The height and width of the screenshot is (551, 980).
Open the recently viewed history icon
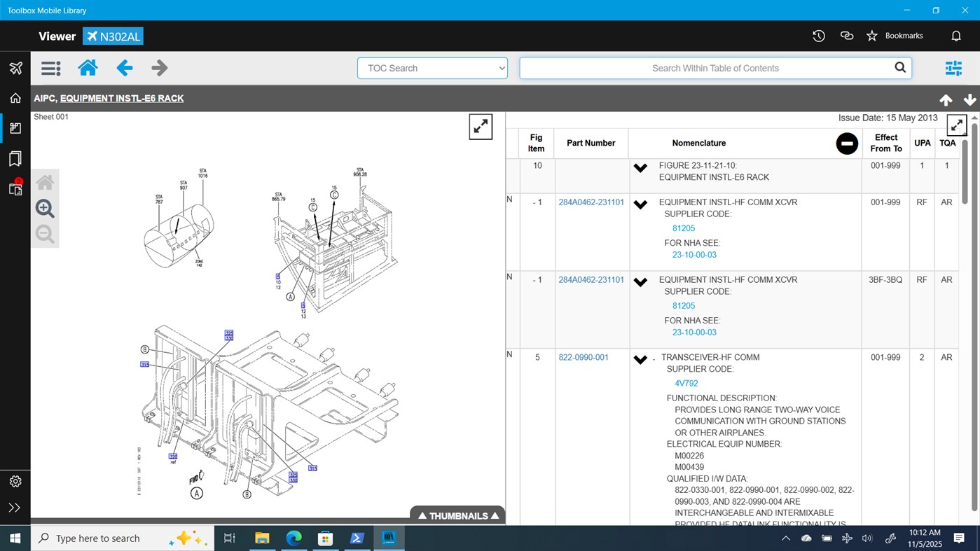pos(818,35)
